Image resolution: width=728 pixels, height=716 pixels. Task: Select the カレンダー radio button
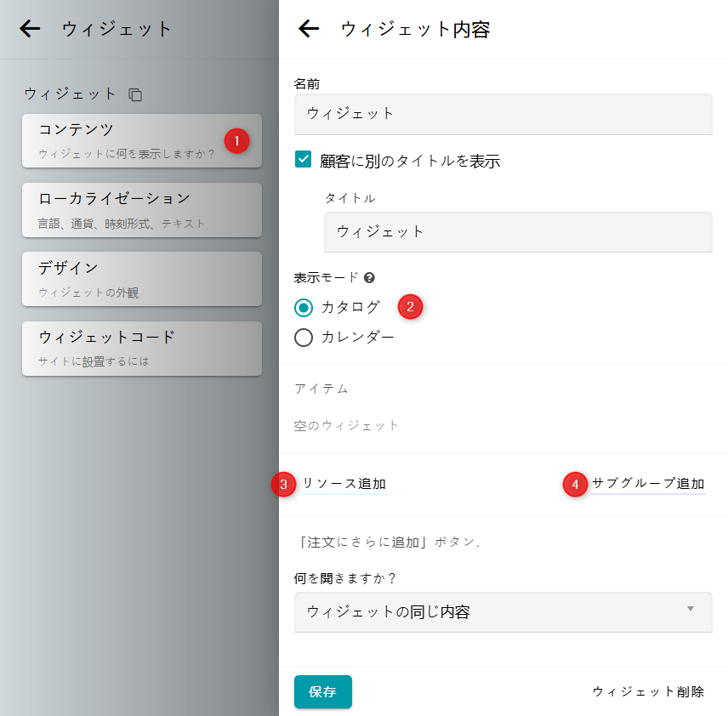pyautogui.click(x=304, y=338)
